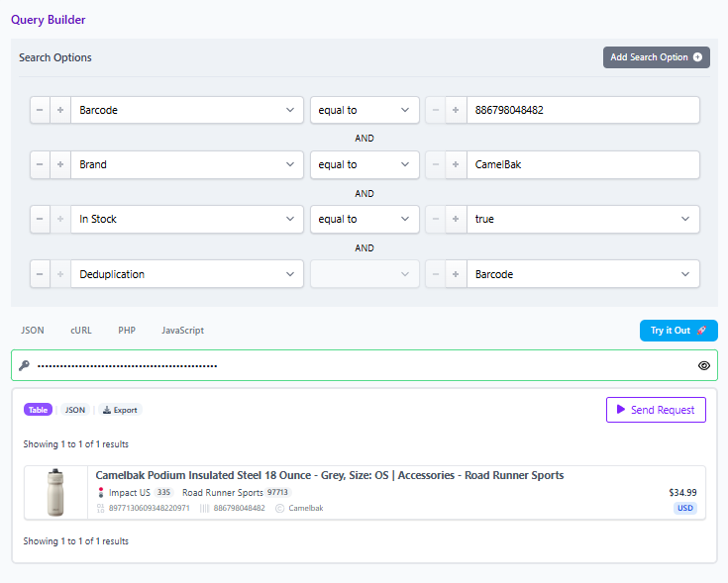Screen dimensions: 728x583
Task: Click the Try it Out button
Action: click(x=678, y=331)
